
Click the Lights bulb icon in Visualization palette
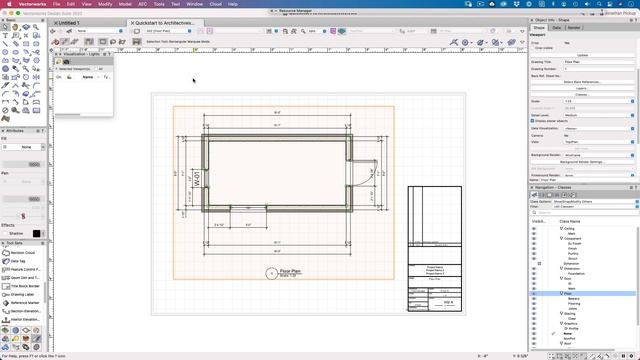[59, 62]
